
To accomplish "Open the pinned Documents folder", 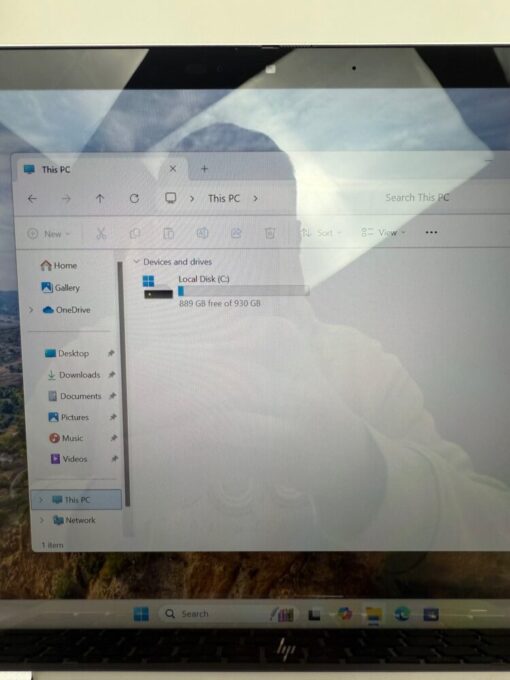I will tap(75, 396).
